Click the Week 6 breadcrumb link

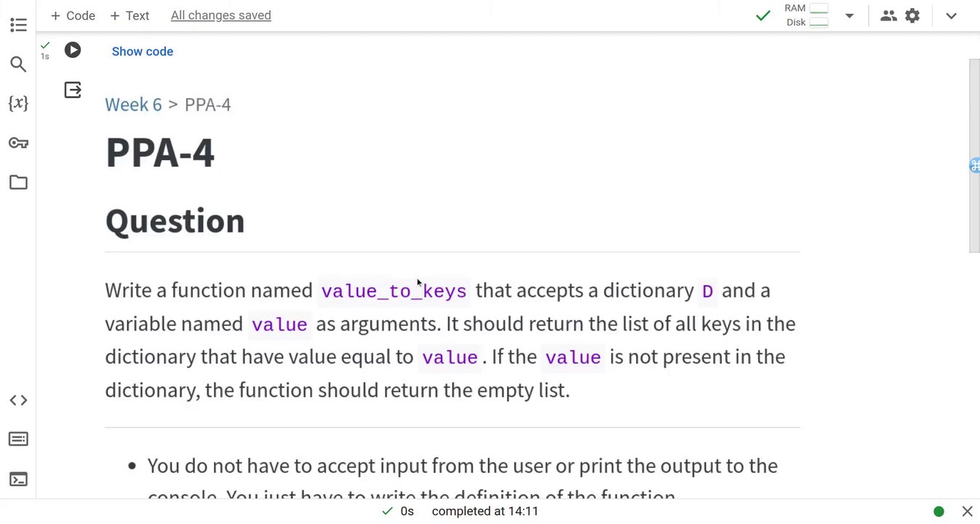coord(133,105)
